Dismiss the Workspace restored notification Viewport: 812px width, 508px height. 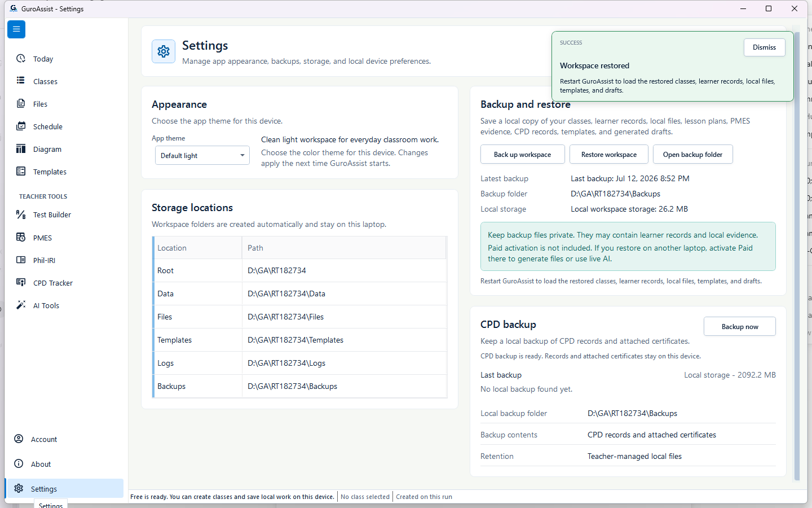click(x=764, y=47)
